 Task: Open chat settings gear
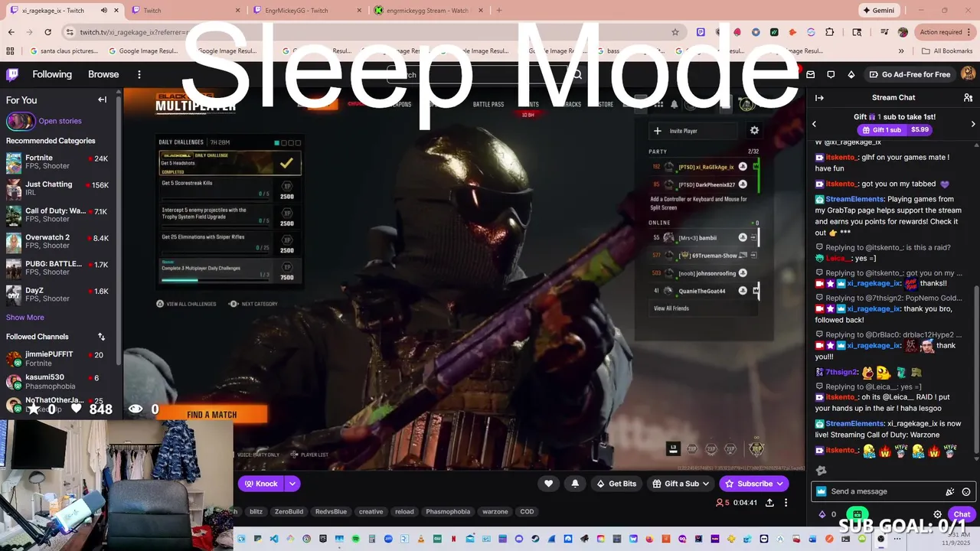click(x=937, y=514)
